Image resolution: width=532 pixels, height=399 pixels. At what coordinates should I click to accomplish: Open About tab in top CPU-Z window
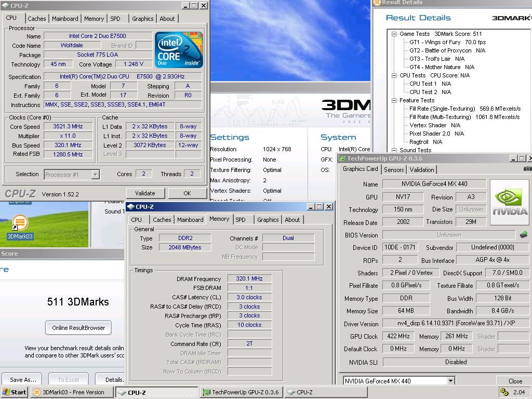(x=167, y=19)
